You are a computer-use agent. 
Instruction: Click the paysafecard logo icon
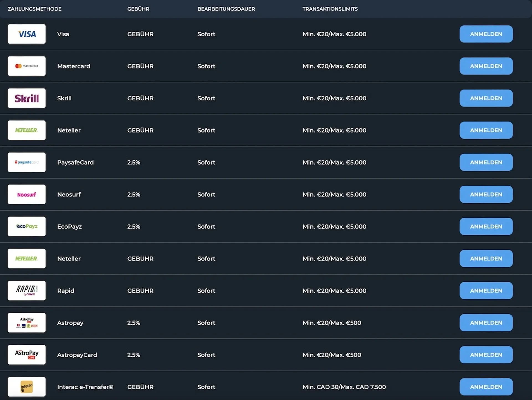(x=27, y=162)
